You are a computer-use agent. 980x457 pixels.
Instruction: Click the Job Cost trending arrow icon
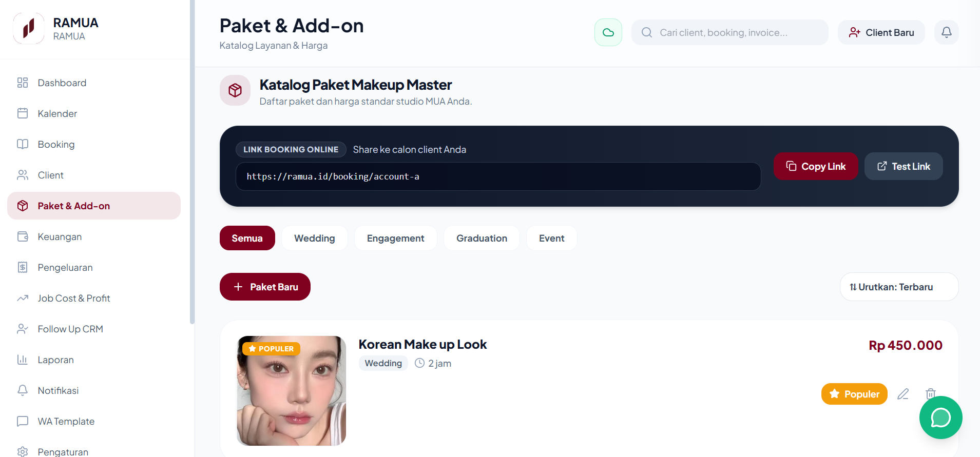coord(23,298)
